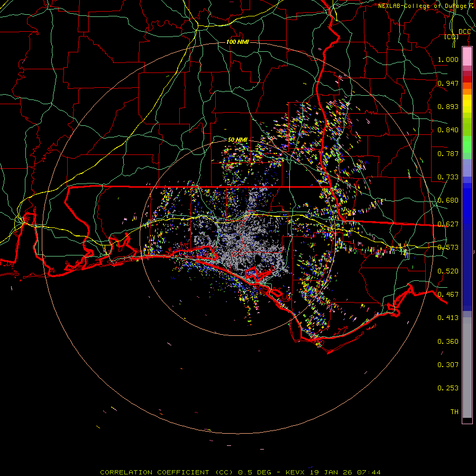Click the TH label at the legend bottom

pos(454,412)
